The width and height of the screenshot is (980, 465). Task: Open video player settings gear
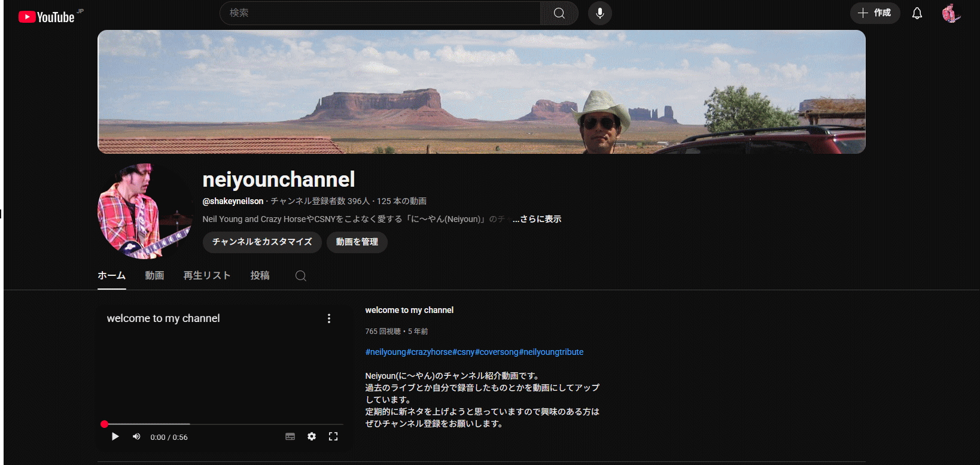(x=312, y=437)
